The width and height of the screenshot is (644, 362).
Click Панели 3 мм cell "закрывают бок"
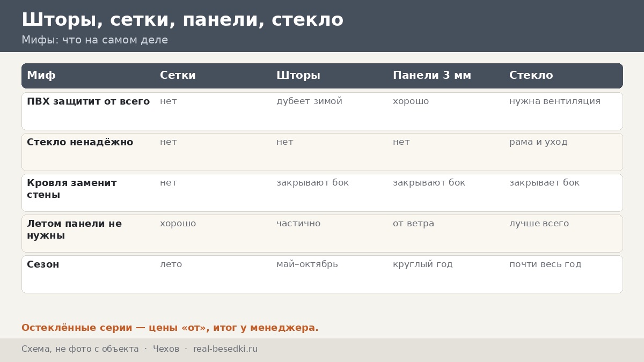click(429, 183)
